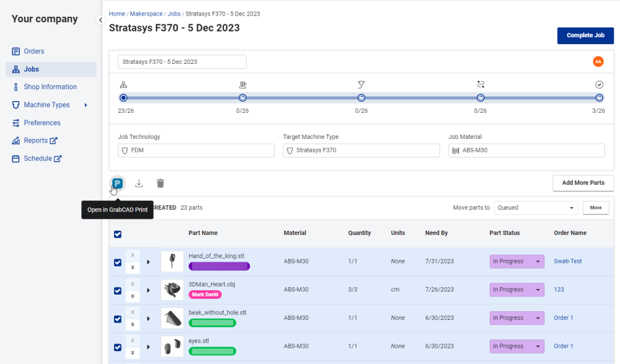Viewport: 620px width, 364px height.
Task: Expand the eyes.stl row details
Action: [x=149, y=347]
